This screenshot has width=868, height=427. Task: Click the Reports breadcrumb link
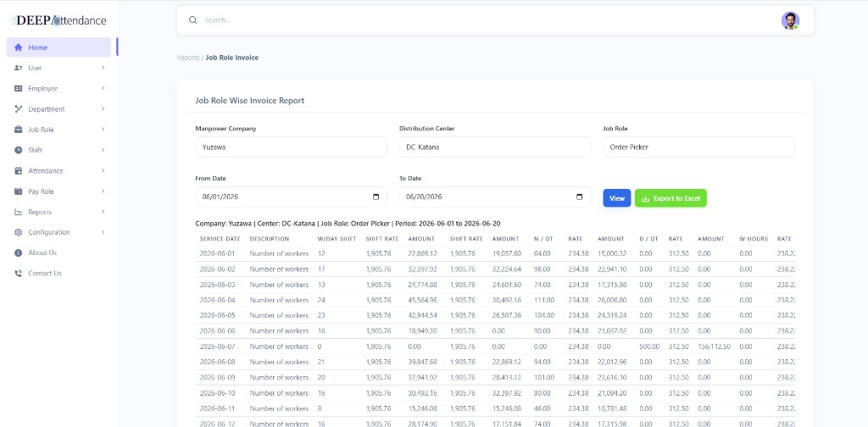tap(187, 58)
